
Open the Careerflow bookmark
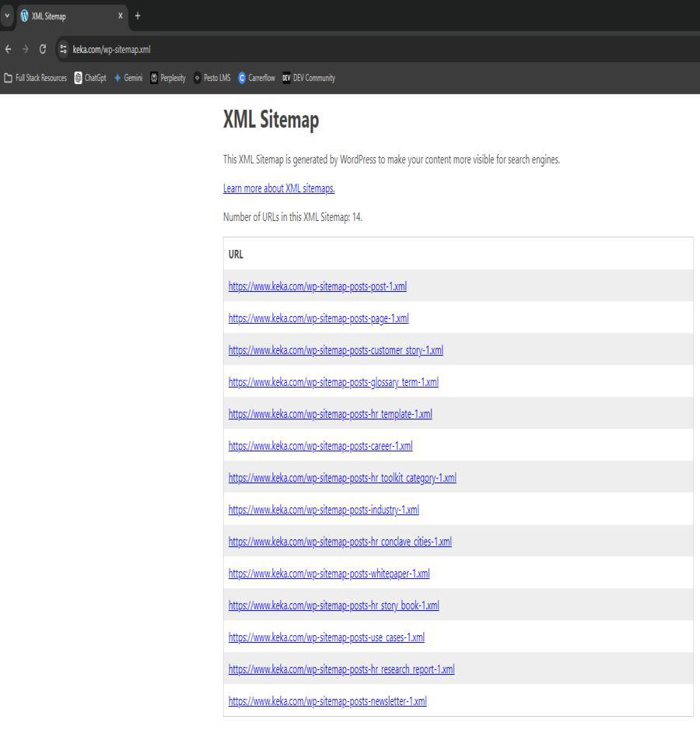257,78
